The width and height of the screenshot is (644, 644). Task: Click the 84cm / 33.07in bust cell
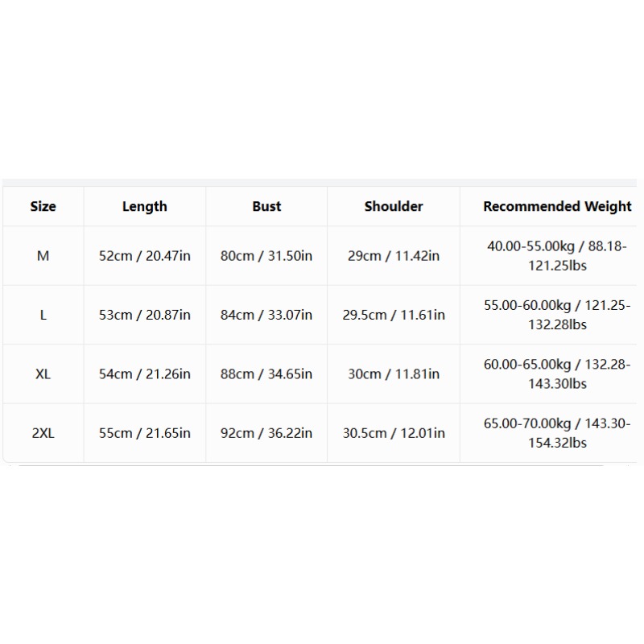[266, 315]
